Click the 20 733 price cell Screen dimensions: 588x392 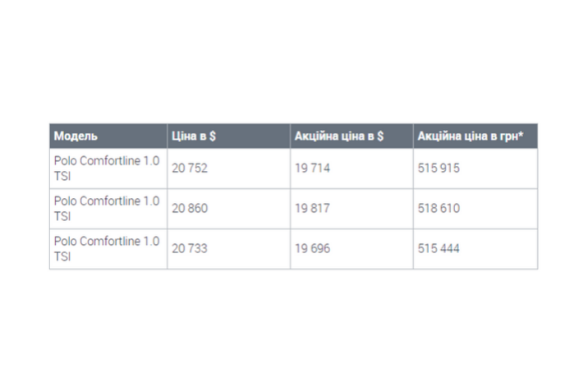[229, 249]
